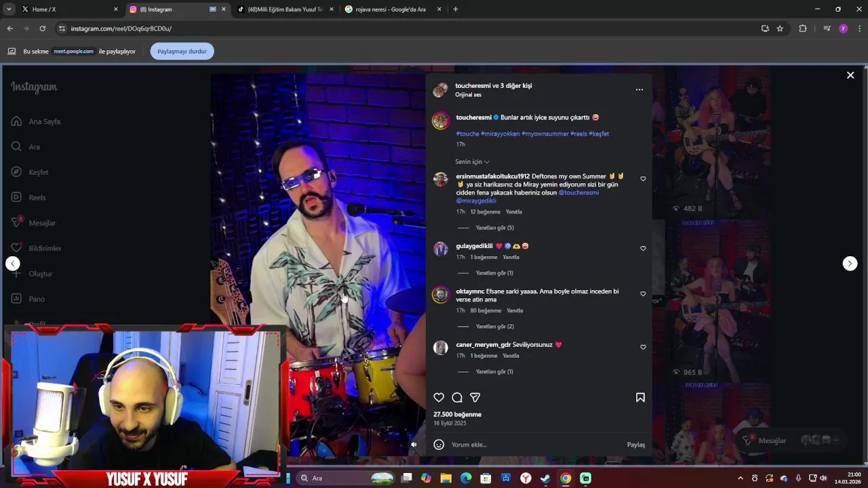Open the three-dot options menu of the post
This screenshot has width=868, height=488.
click(x=639, y=89)
